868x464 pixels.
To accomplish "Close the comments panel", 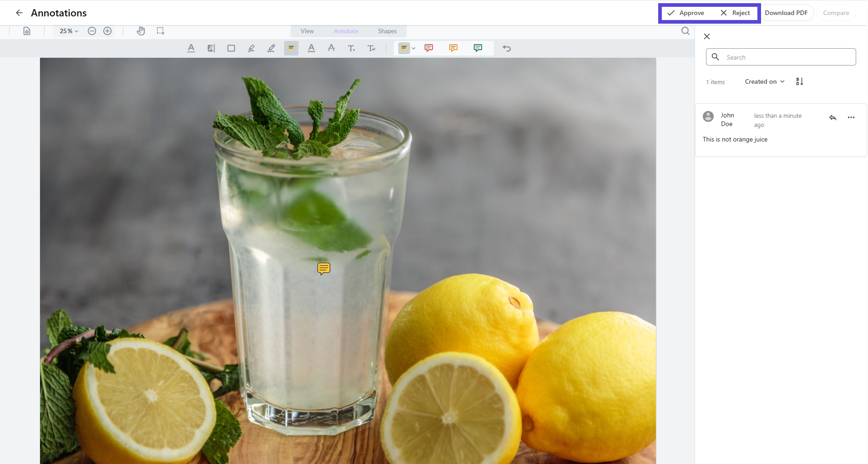I will 707,36.
